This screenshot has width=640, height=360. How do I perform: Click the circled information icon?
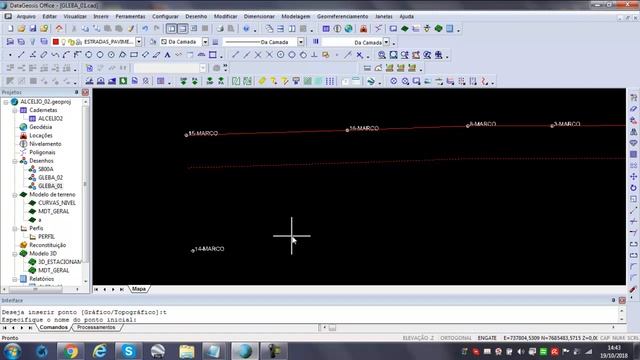pyautogui.click(x=338, y=29)
